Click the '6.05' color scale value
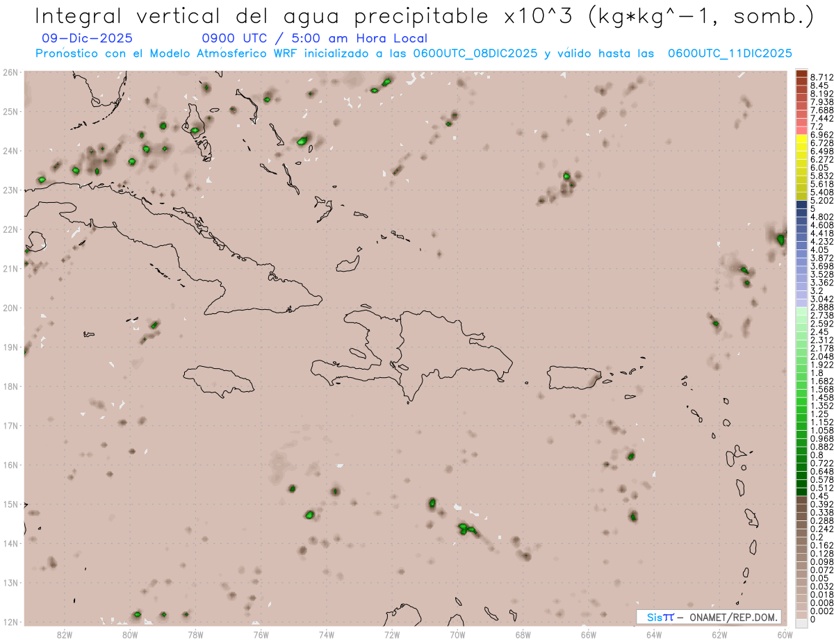 coord(819,167)
